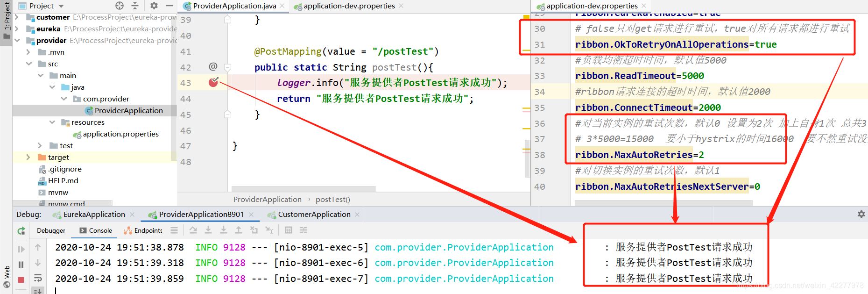868x294 pixels.
Task: Click the console up-arrow stack frame icon
Action: 38,247
